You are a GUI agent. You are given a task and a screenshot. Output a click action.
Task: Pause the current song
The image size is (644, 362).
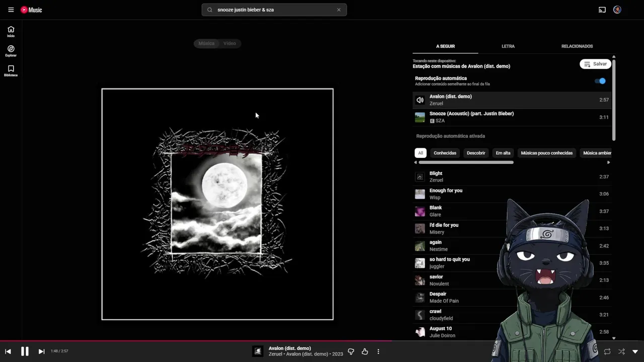point(25,351)
